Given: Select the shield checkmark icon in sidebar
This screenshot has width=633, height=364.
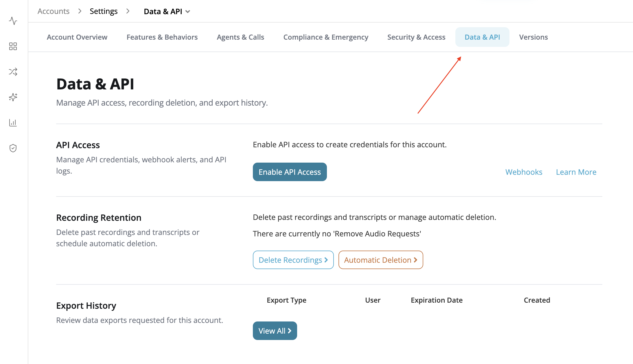Looking at the screenshot, I should [x=13, y=148].
